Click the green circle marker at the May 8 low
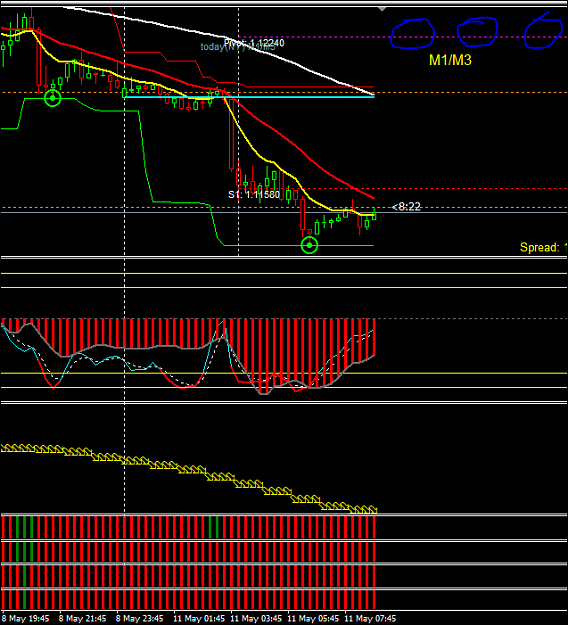The image size is (568, 625). 52,98
